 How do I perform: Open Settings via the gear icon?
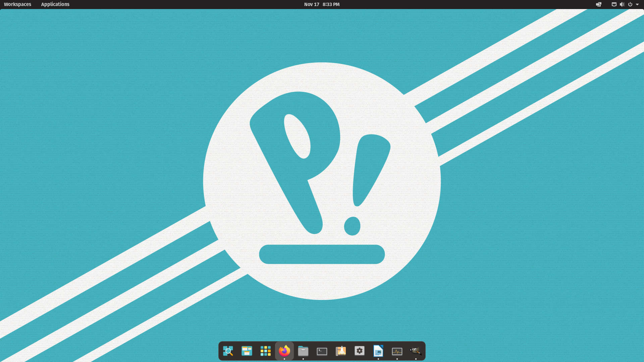tap(359, 351)
